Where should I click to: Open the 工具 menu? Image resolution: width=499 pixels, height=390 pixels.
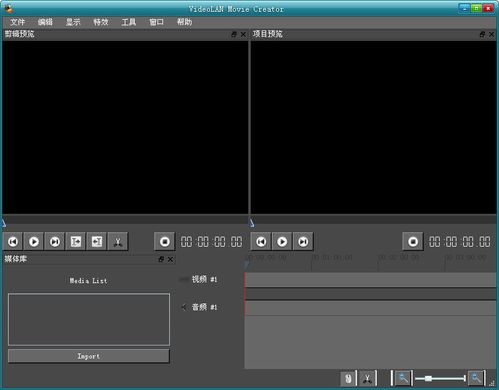[x=129, y=22]
